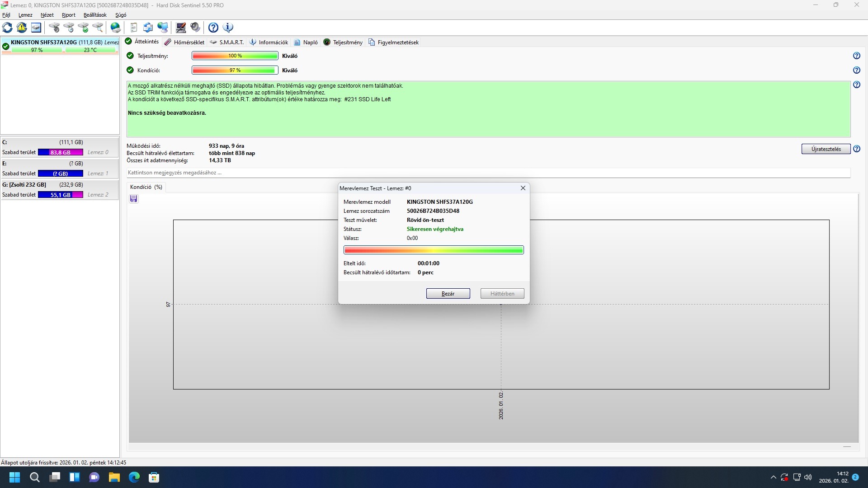Viewport: 868px width, 488px height.
Task: Open the blue question mark help toolbar icon
Action: coord(213,28)
